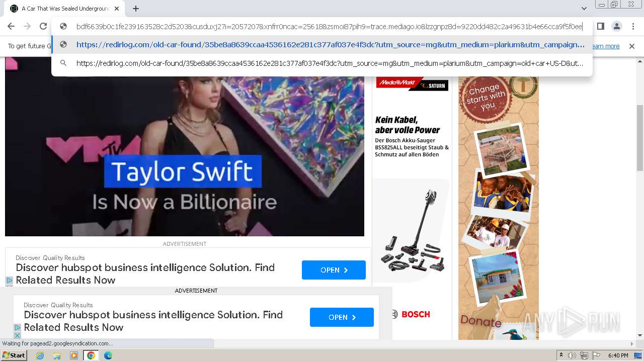Screen dimensions: 644x362
Task: Reload the current page
Action: 43,26
